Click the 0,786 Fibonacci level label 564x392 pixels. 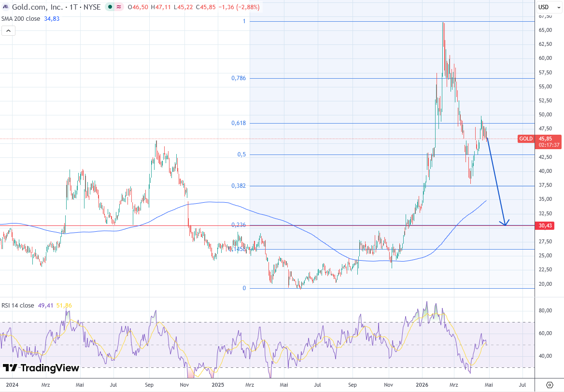pyautogui.click(x=239, y=78)
